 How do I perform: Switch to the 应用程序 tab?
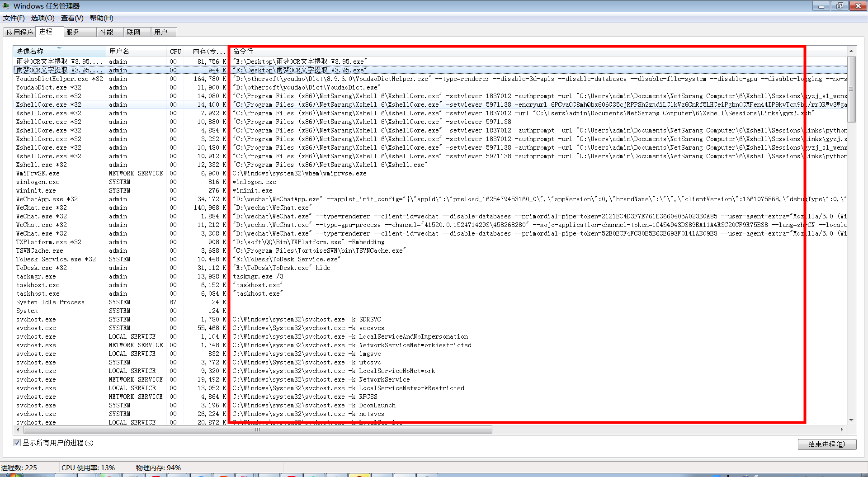20,32
